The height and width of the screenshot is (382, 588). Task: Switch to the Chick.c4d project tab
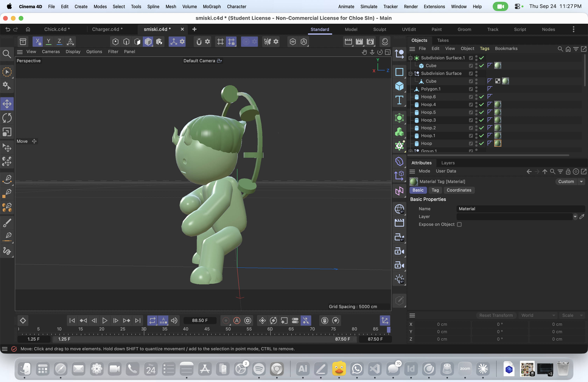57,29
